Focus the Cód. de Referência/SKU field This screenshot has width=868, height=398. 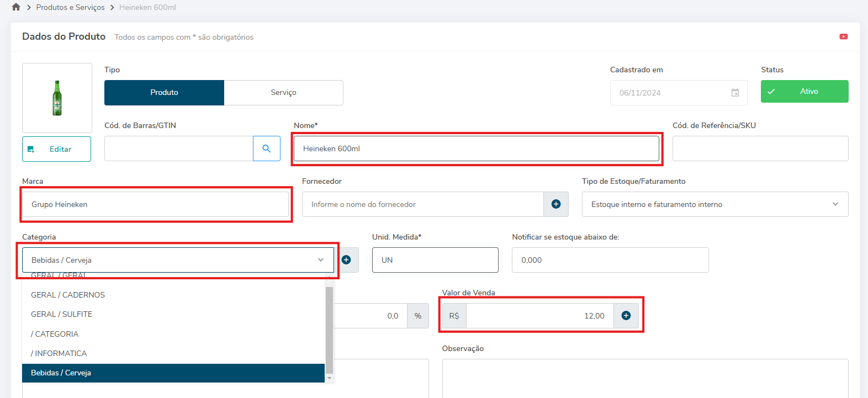tap(760, 148)
